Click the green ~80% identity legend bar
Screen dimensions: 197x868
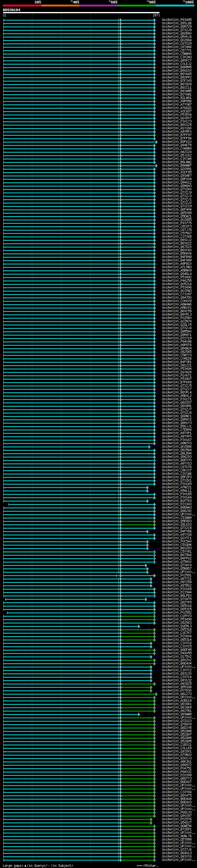click(137, 6)
